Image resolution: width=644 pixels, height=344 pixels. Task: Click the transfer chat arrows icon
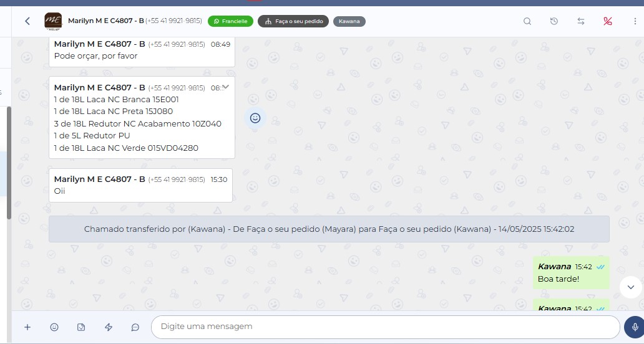pos(581,21)
